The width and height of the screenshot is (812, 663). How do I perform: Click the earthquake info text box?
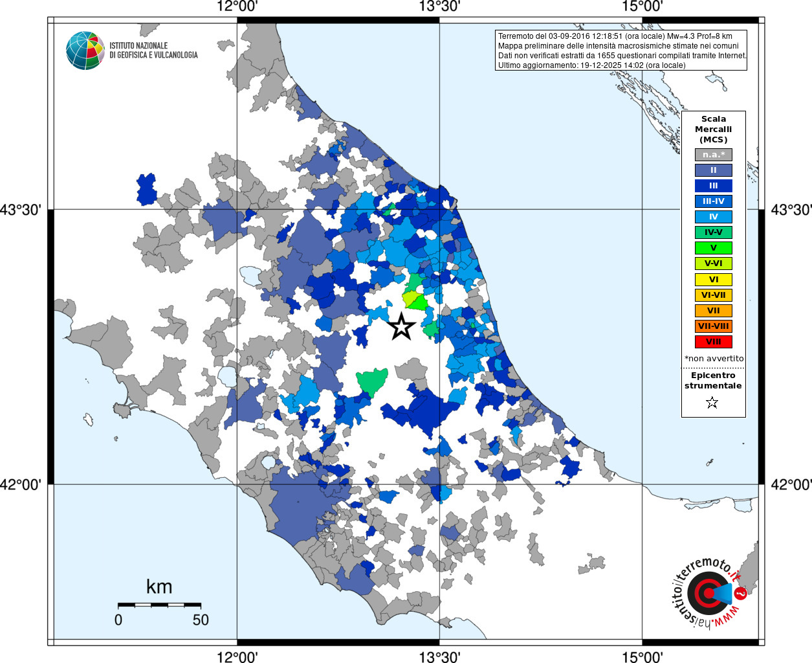621,51
